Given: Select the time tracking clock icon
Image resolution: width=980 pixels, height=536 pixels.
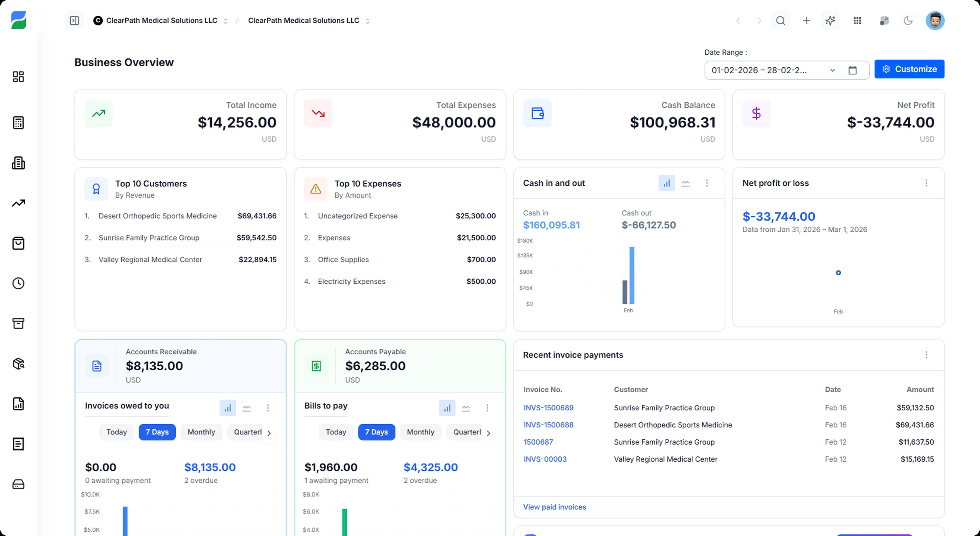Looking at the screenshot, I should 18,283.
